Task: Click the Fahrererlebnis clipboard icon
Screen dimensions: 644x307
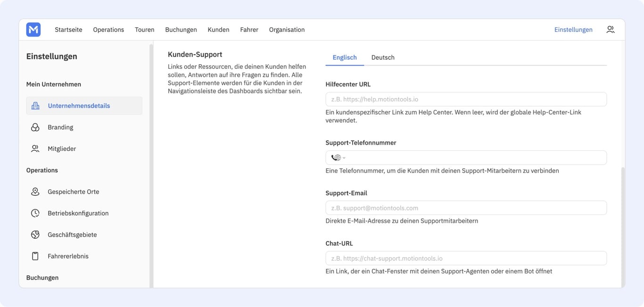Action: 35,256
